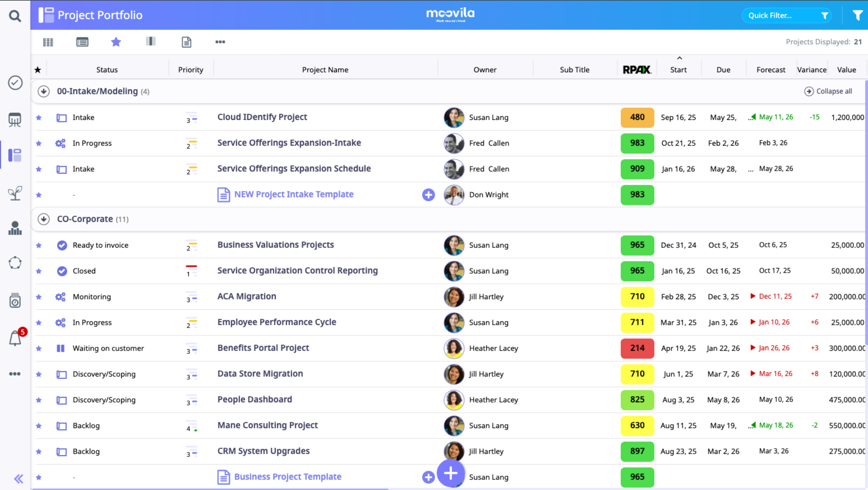Switch to grid column view icon
Screen dimensions: 868x490
point(48,42)
